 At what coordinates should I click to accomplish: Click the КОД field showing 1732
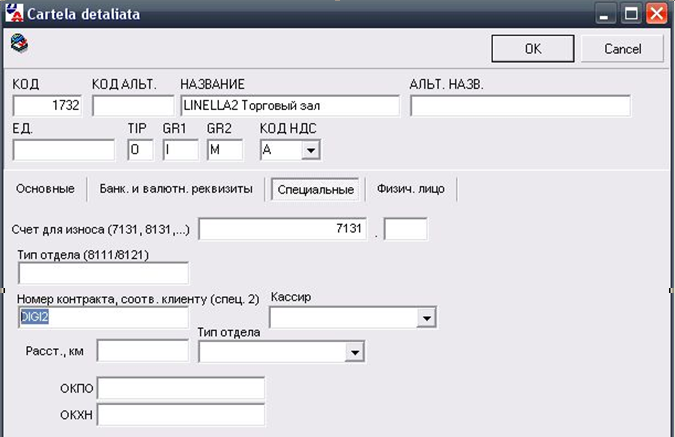(x=47, y=105)
